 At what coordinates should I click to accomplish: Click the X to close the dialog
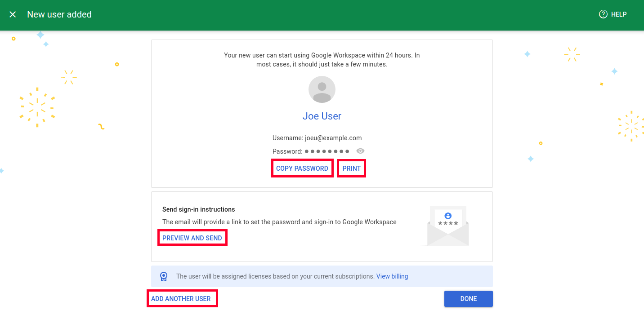point(13,14)
